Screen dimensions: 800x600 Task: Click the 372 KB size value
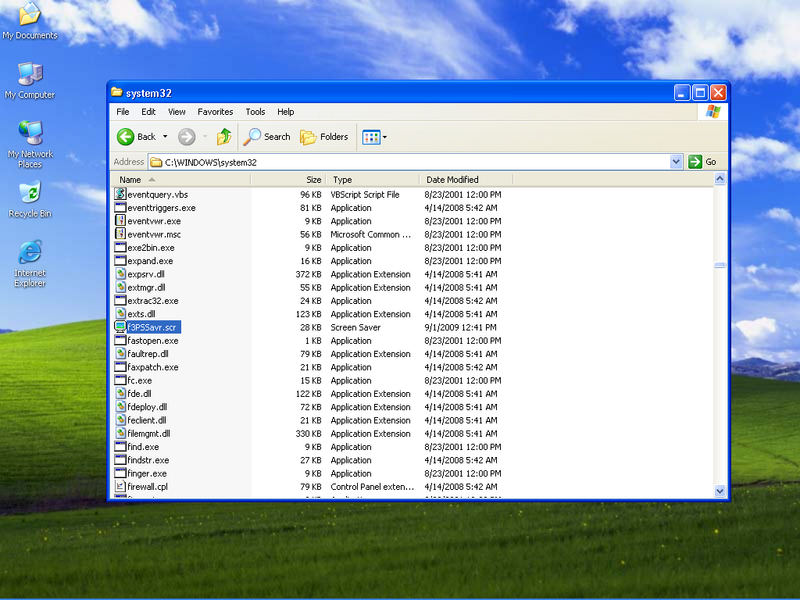tap(308, 274)
